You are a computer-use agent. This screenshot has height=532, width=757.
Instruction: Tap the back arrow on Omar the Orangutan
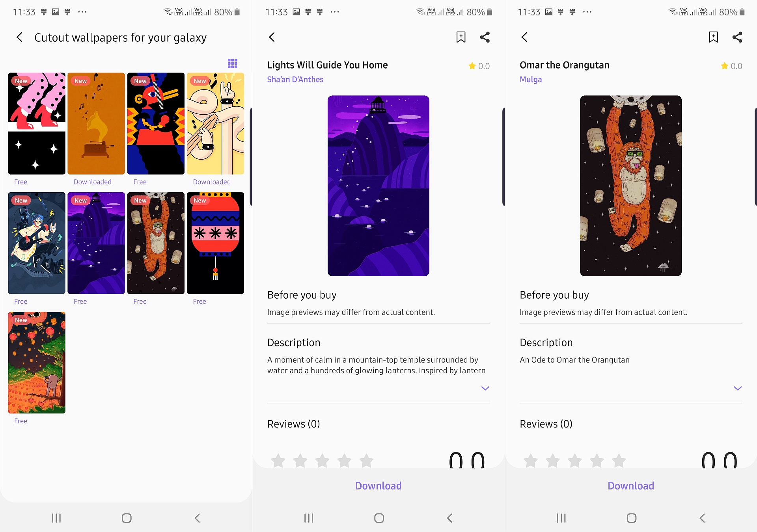click(525, 37)
